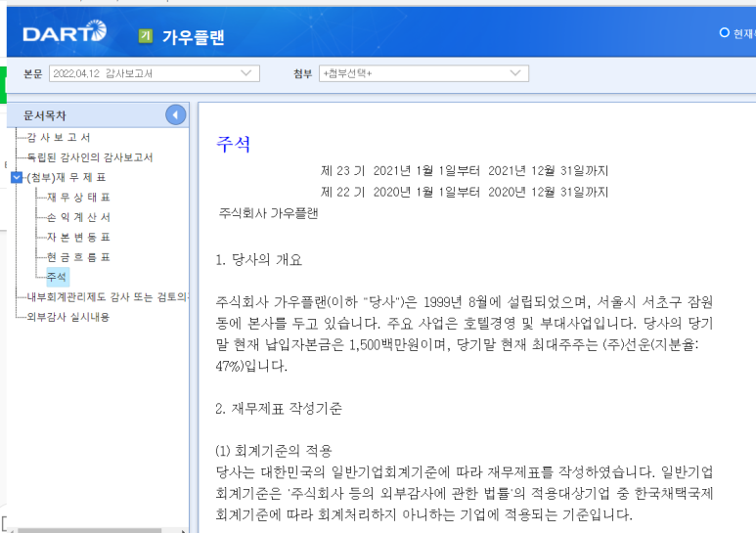This screenshot has width=756, height=533.
Task: Open the 첨부 attachment dropdown
Action: tap(423, 73)
